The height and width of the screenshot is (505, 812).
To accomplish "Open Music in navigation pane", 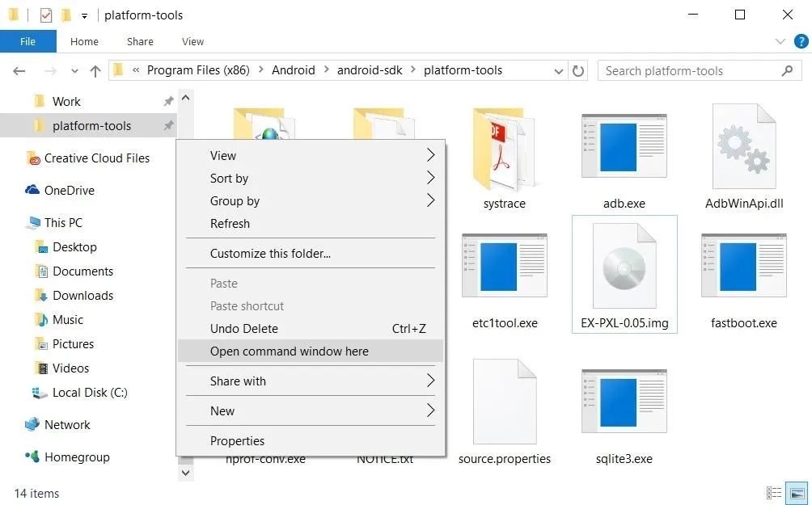I will tap(68, 320).
